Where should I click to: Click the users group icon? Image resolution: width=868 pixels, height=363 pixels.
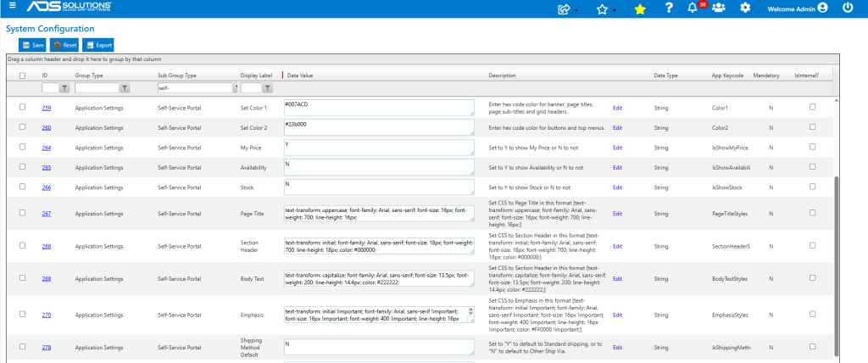pos(719,8)
